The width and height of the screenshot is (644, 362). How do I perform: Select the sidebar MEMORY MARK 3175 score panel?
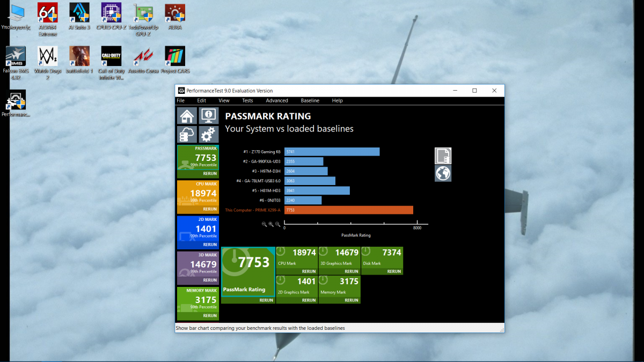coord(197,300)
